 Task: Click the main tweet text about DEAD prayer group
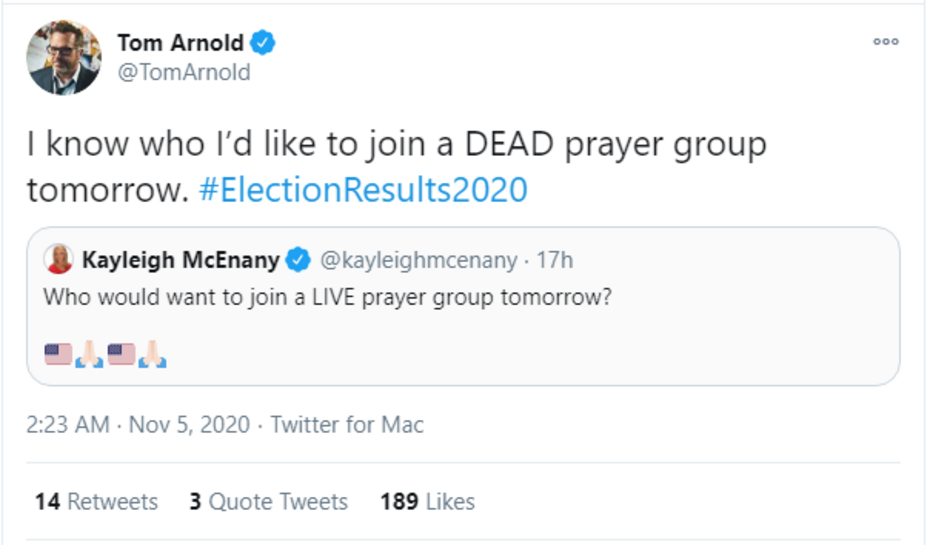pyautogui.click(x=396, y=145)
